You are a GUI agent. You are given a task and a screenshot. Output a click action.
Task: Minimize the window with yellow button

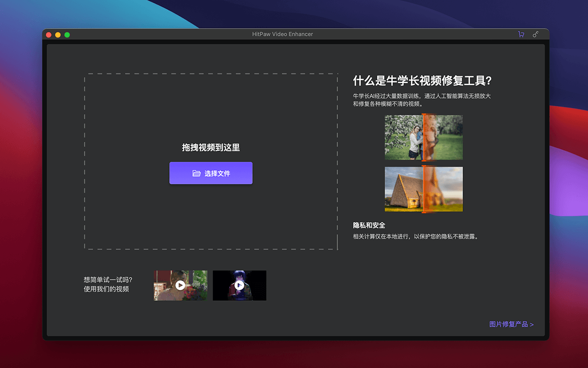pyautogui.click(x=58, y=35)
